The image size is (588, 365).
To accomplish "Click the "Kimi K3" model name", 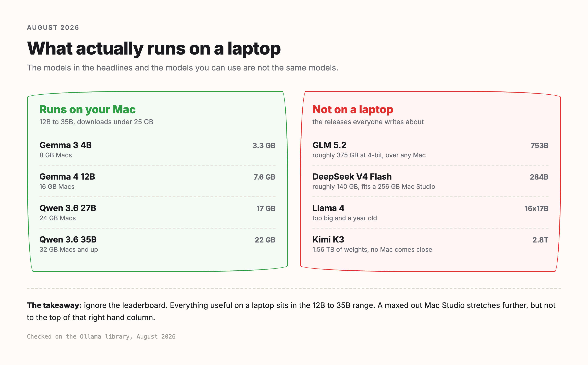I will tap(328, 240).
